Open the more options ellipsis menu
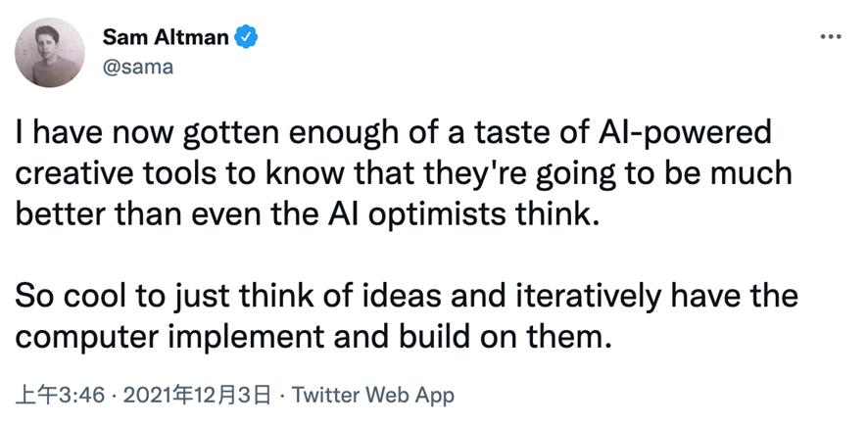This screenshot has width=868, height=425. 831,37
